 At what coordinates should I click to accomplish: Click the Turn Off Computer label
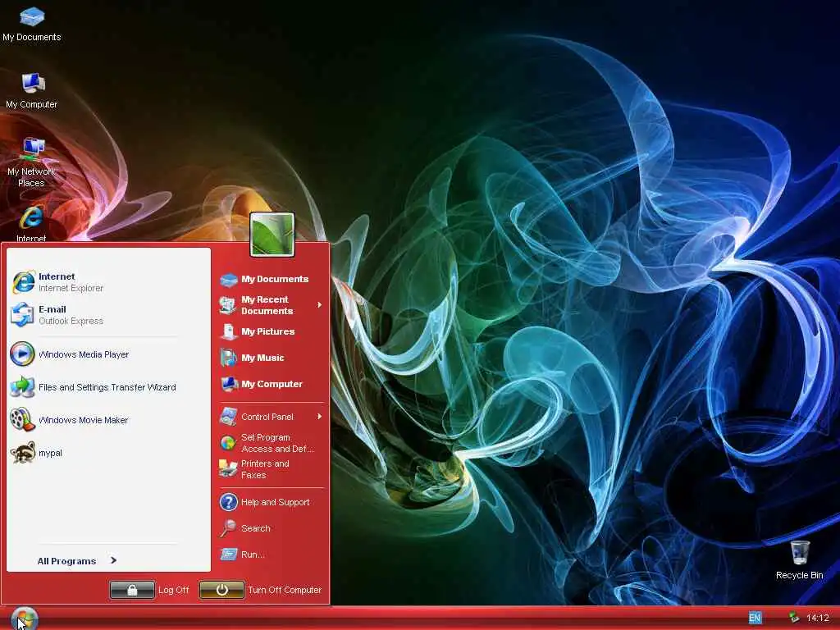(x=285, y=590)
